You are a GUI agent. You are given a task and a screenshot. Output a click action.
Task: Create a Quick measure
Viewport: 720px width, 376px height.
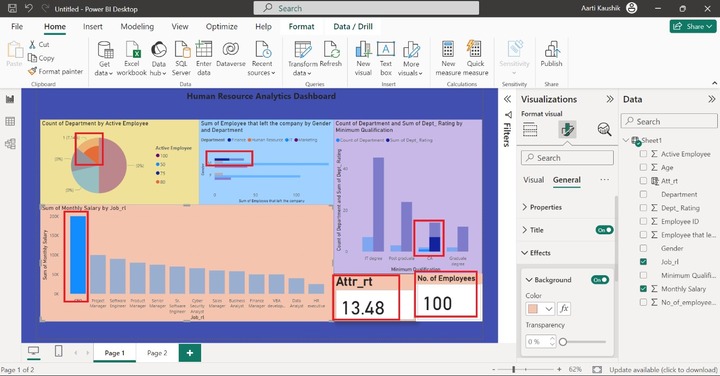click(475, 58)
